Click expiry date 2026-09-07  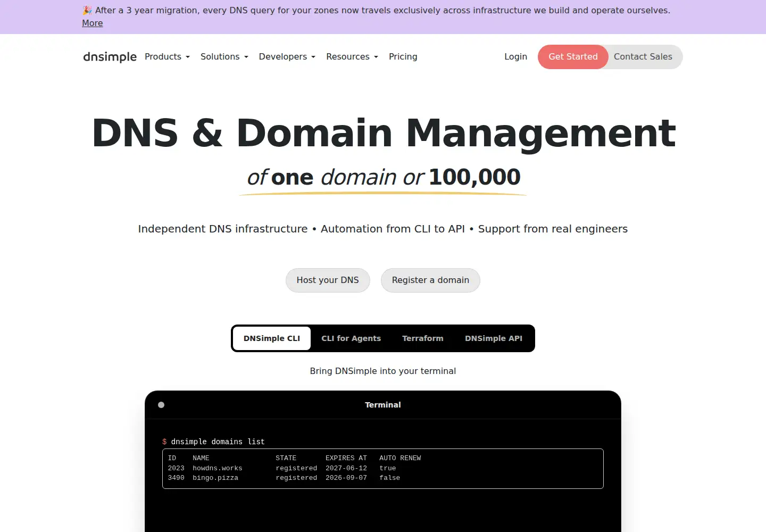(346, 478)
